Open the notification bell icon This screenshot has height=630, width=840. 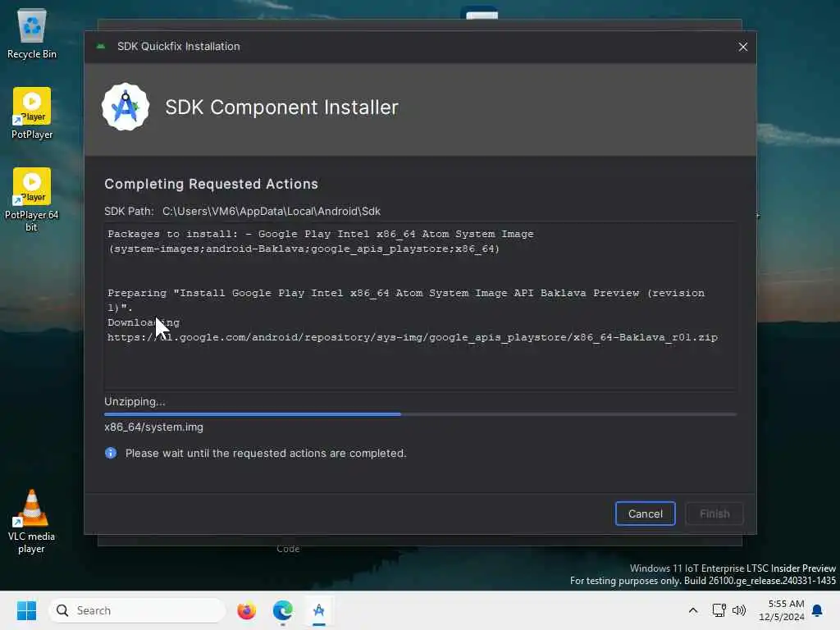point(817,610)
